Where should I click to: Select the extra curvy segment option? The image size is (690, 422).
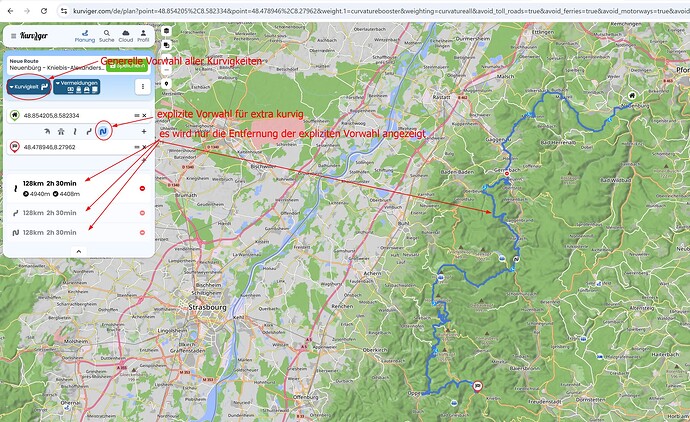click(x=103, y=131)
